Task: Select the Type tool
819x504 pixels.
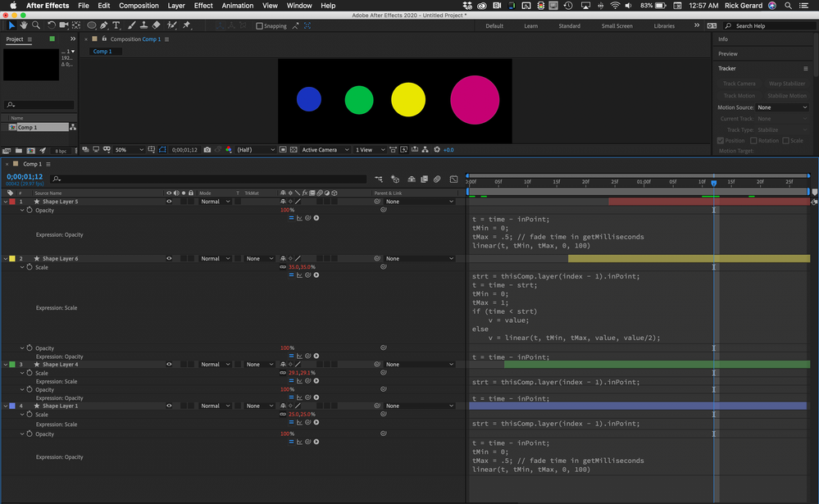Action: click(117, 25)
